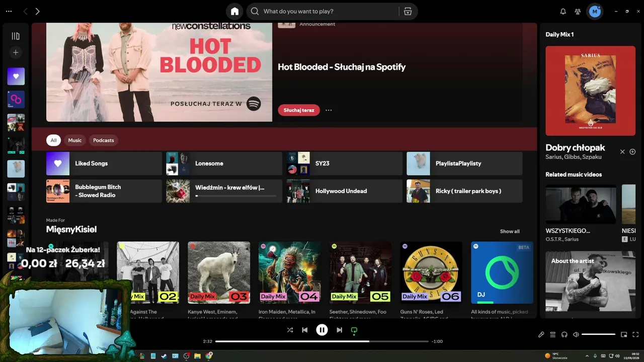Open Liked Songs in the sidebar
The height and width of the screenshot is (362, 644).
16,76
